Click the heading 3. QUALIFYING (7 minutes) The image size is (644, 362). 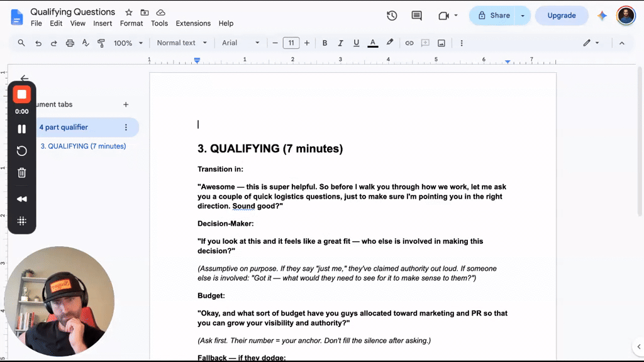(270, 148)
